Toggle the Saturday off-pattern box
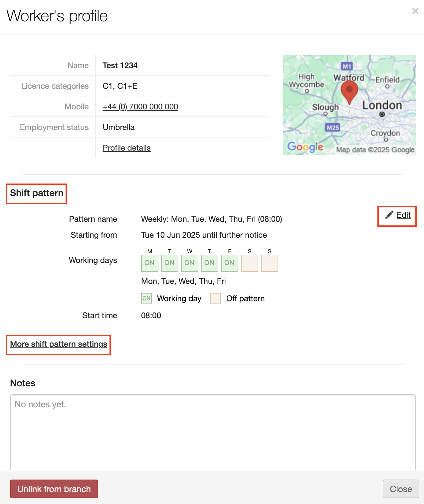This screenshot has width=424, height=504. point(249,263)
